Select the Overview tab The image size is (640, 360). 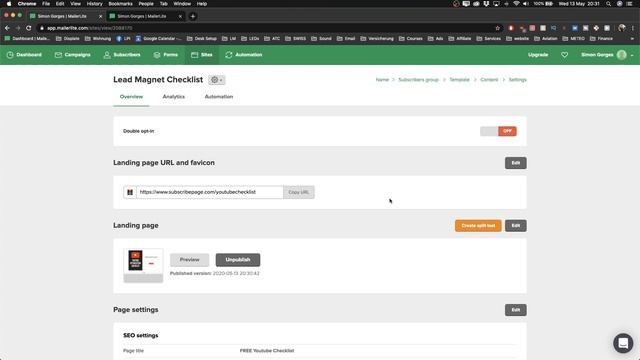(131, 97)
